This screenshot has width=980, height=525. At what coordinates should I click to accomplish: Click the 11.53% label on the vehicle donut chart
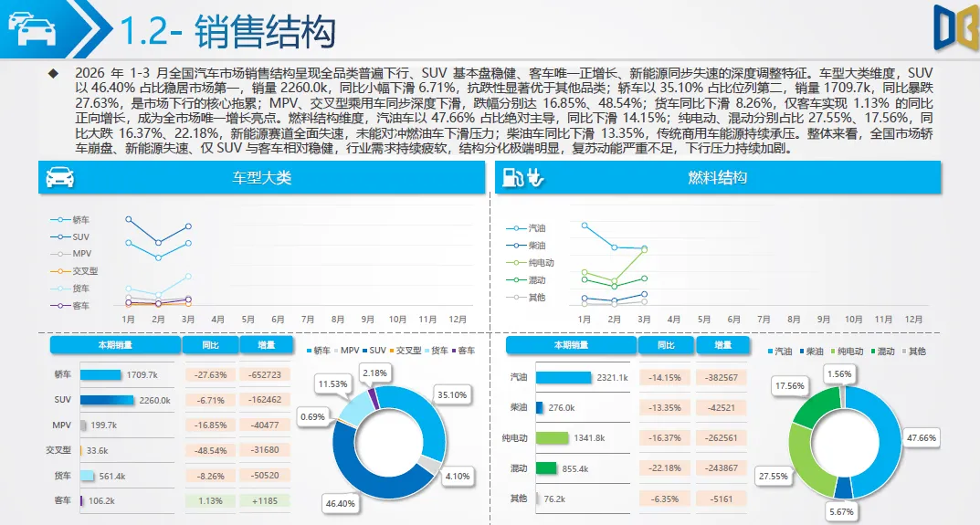tap(332, 383)
